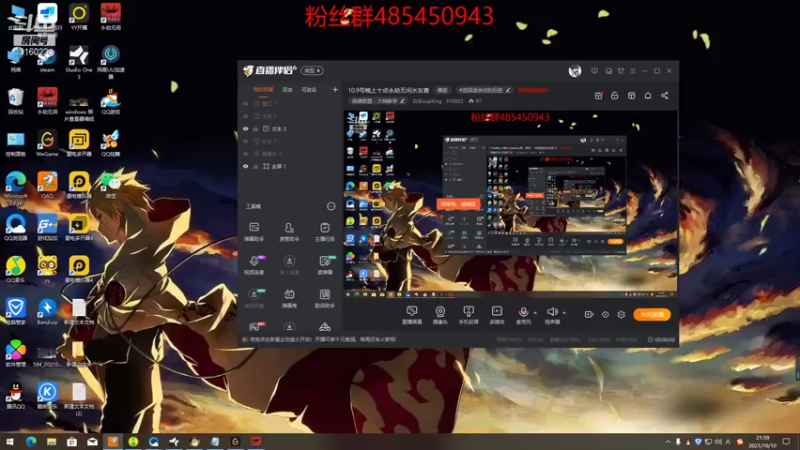Toggle visibility of the 摄像头 2 layer
Screen dimensions: 800x450
[245, 154]
